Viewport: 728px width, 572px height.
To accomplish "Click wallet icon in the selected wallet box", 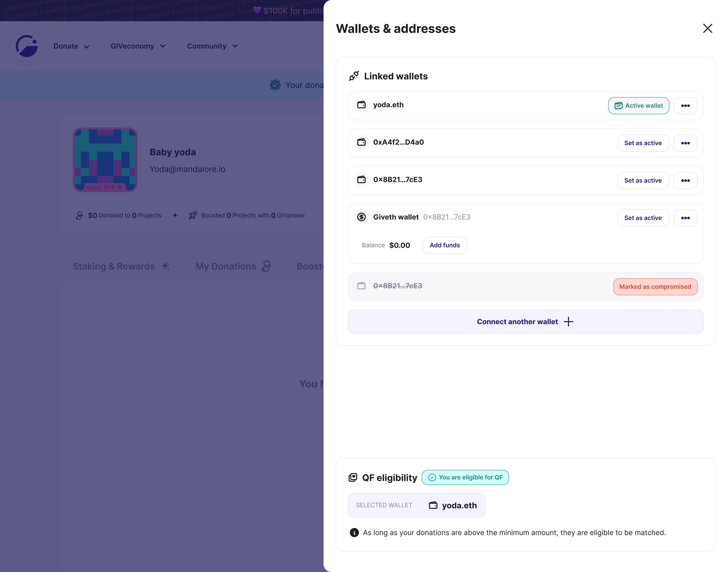I will pyautogui.click(x=433, y=505).
